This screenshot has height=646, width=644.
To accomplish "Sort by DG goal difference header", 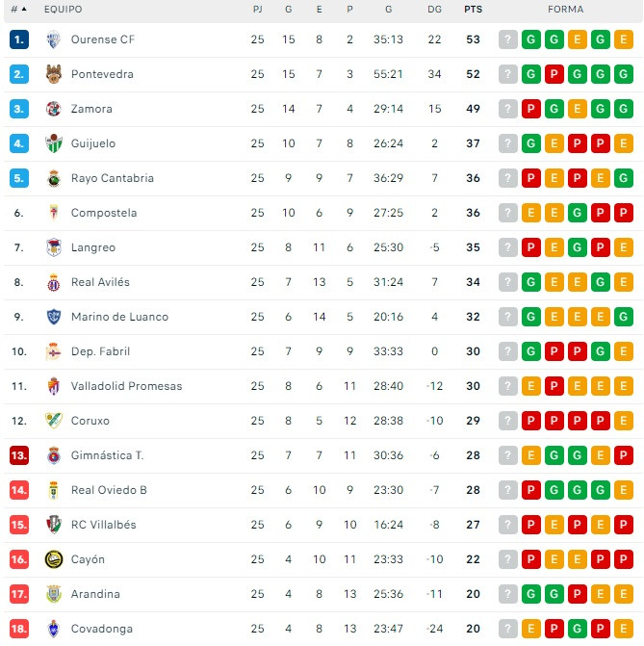I will point(434,9).
